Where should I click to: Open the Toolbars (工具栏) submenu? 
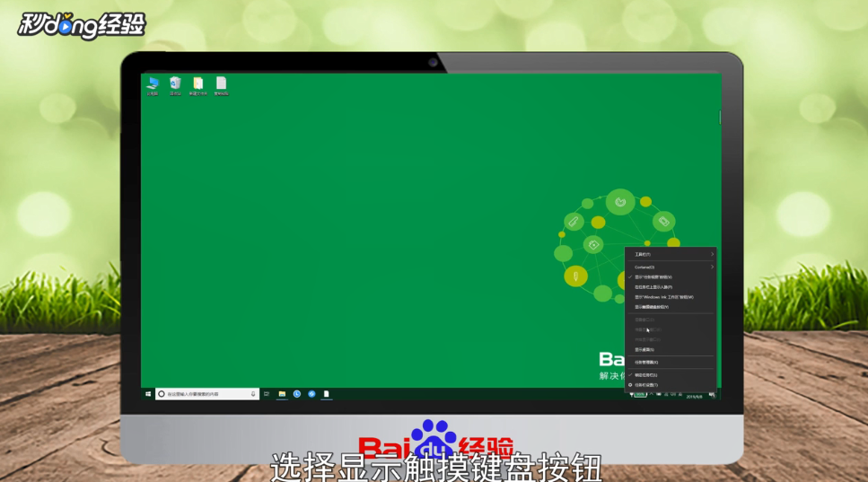pyautogui.click(x=671, y=255)
